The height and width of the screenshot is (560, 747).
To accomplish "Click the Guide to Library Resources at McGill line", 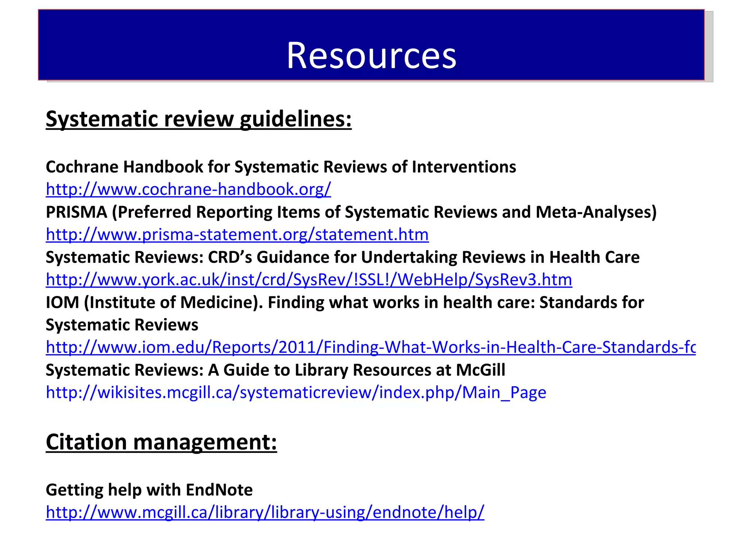I will [275, 370].
